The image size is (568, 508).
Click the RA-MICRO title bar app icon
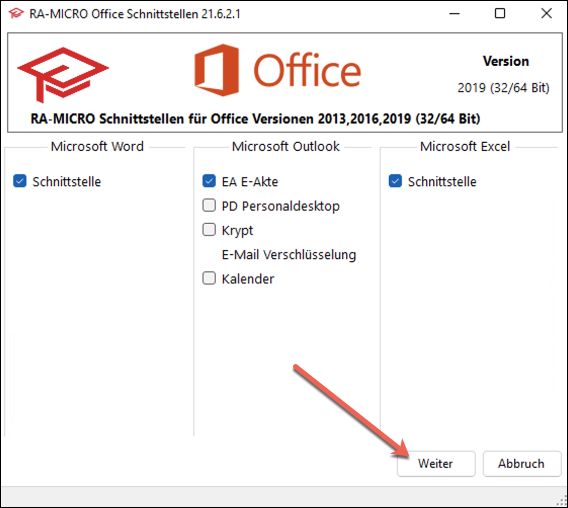16,14
